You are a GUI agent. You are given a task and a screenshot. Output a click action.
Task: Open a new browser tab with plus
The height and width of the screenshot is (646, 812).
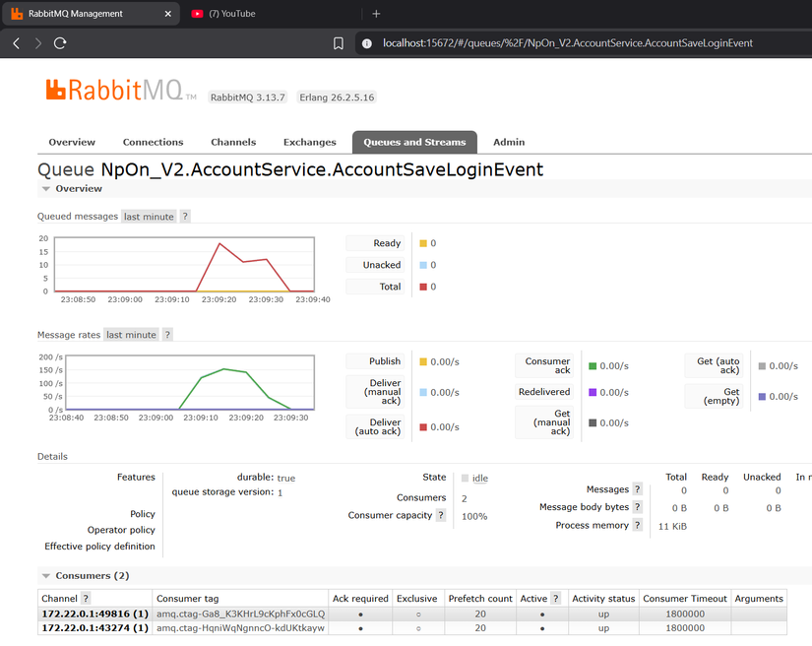(377, 14)
